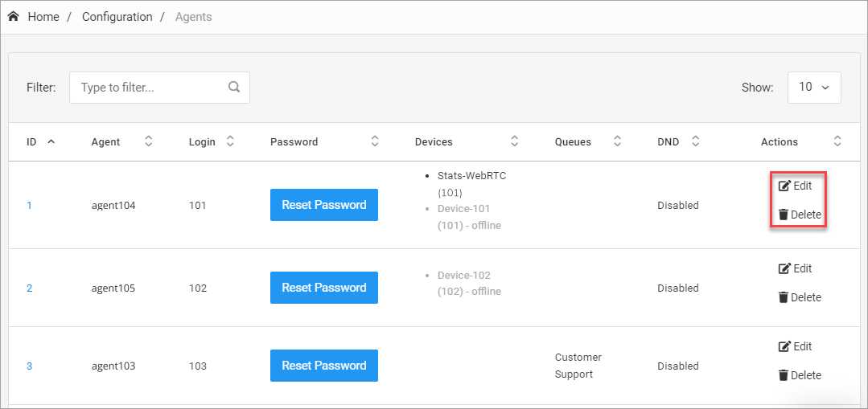Click Device-102 offline device entry
The height and width of the screenshot is (409, 868).
point(469,283)
